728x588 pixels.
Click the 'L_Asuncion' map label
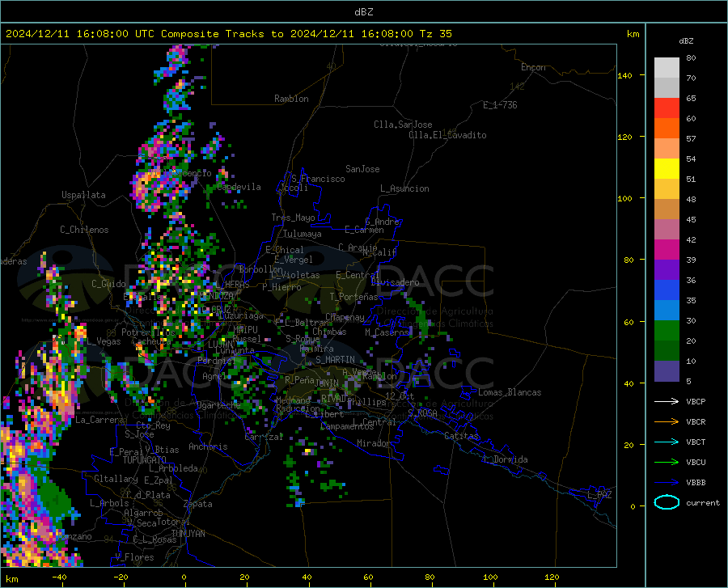(x=404, y=188)
